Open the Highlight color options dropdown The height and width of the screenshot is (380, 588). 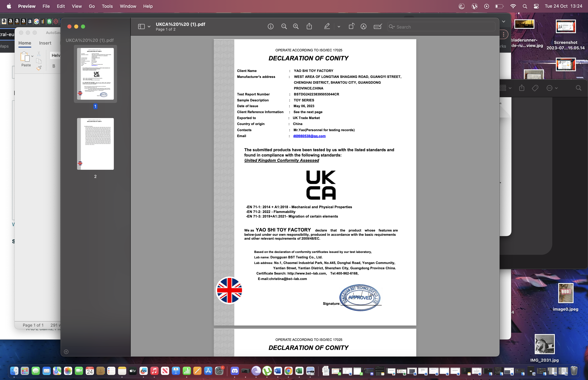(x=339, y=27)
